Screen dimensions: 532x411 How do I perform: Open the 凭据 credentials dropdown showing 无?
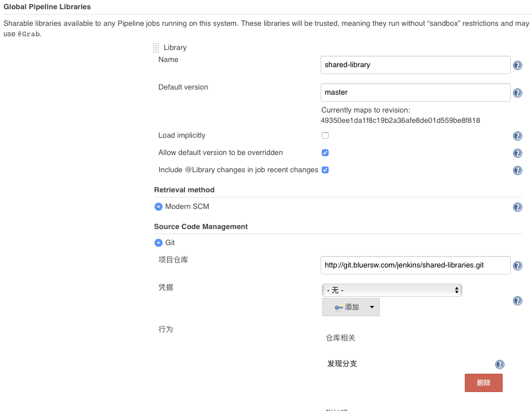[392, 290]
